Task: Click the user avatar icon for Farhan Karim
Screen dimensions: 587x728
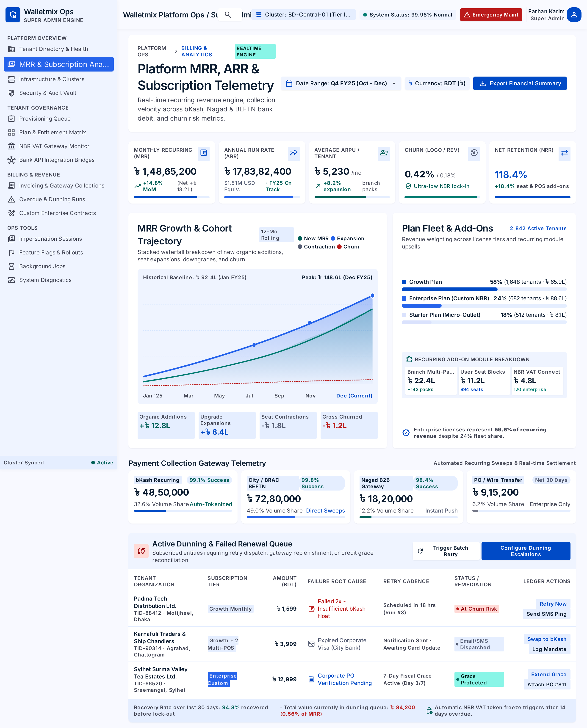Action: [574, 15]
